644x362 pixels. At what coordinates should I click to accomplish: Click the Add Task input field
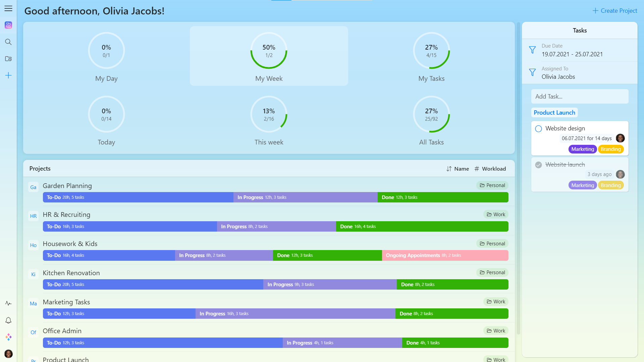pyautogui.click(x=580, y=97)
